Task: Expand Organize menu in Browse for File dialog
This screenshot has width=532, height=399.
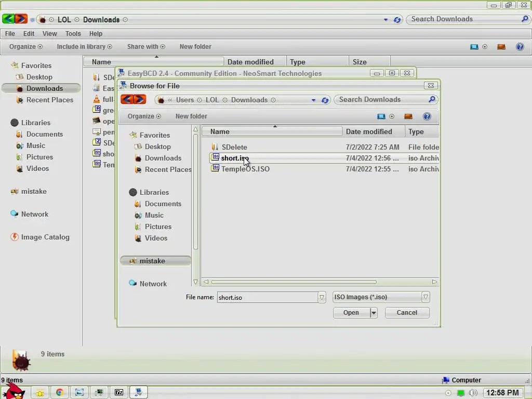Action: [x=144, y=116]
